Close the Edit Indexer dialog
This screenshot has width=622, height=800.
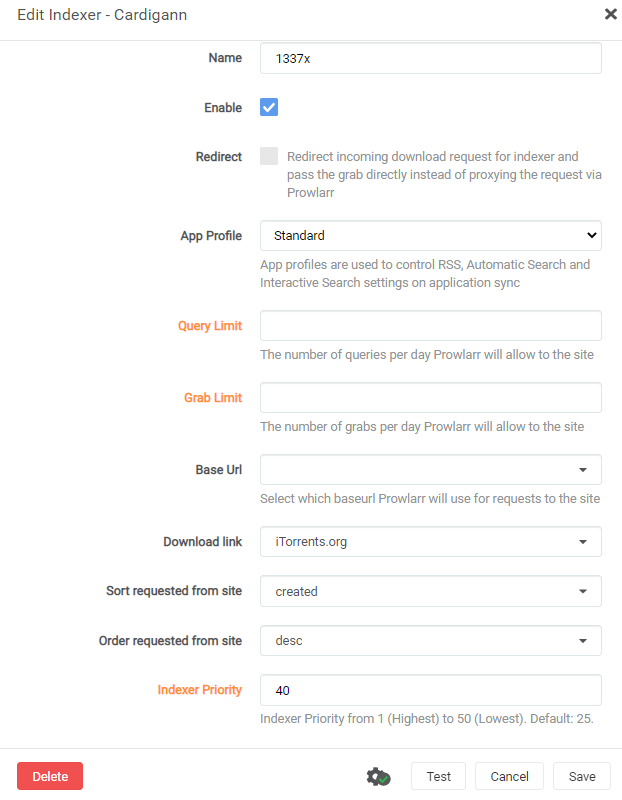click(x=610, y=14)
